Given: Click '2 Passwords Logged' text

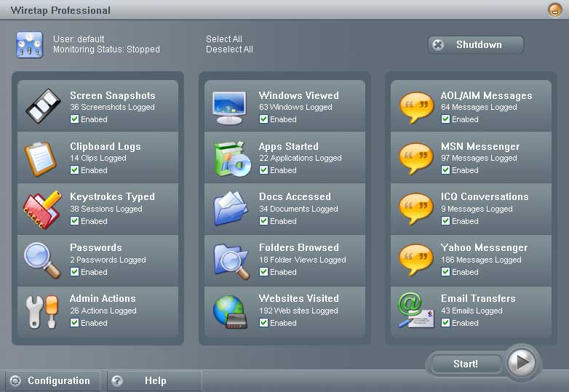Looking at the screenshot, I should pyautogui.click(x=108, y=260).
